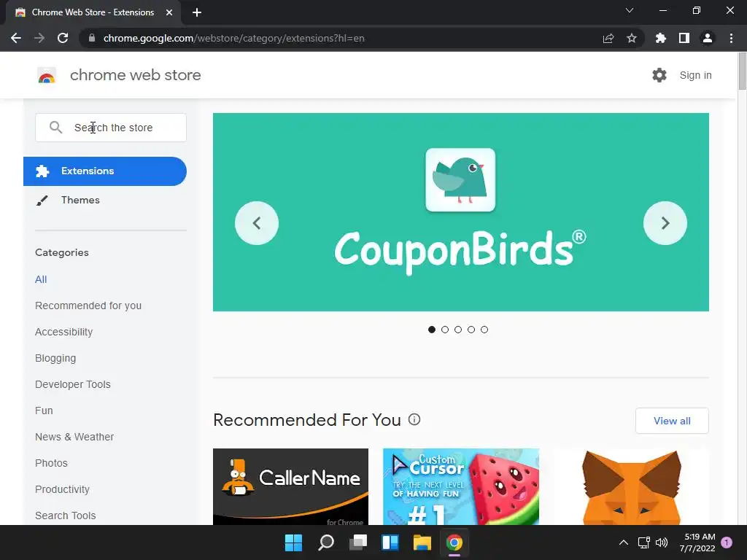
Task: Show the next carousel banner
Action: 665,223
